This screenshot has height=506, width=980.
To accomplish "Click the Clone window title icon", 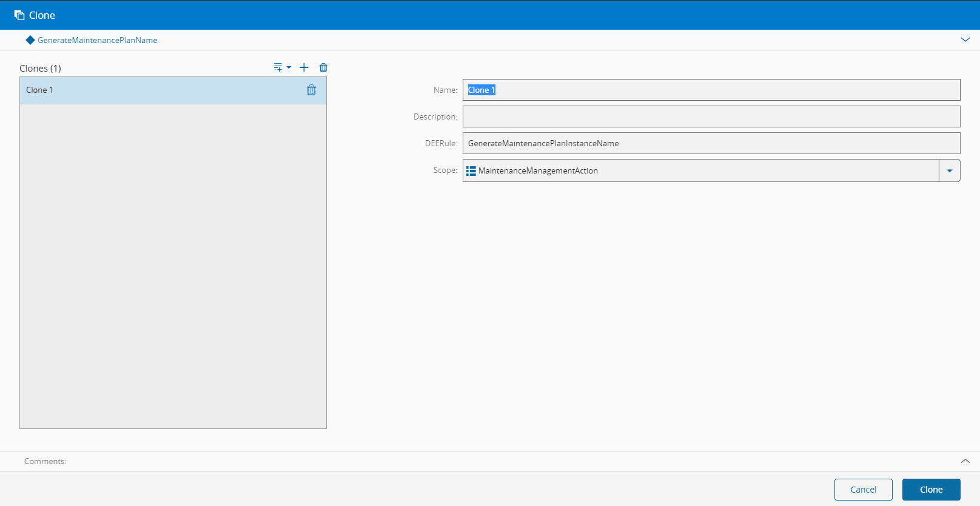I will [19, 15].
